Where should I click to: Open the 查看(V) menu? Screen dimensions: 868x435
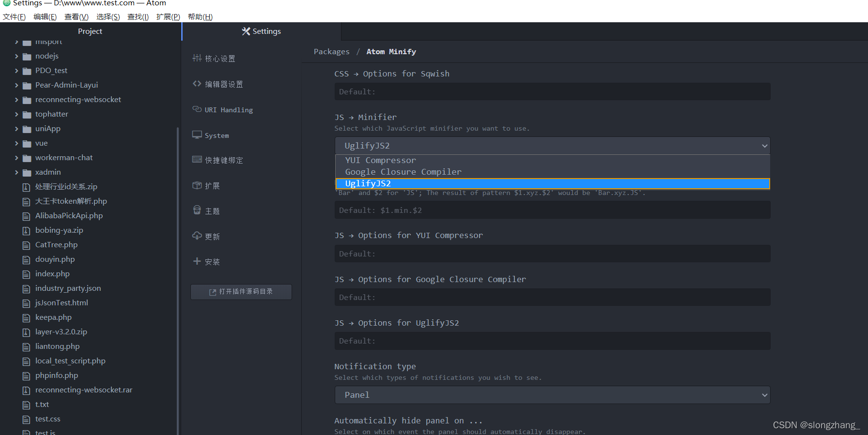(x=77, y=17)
